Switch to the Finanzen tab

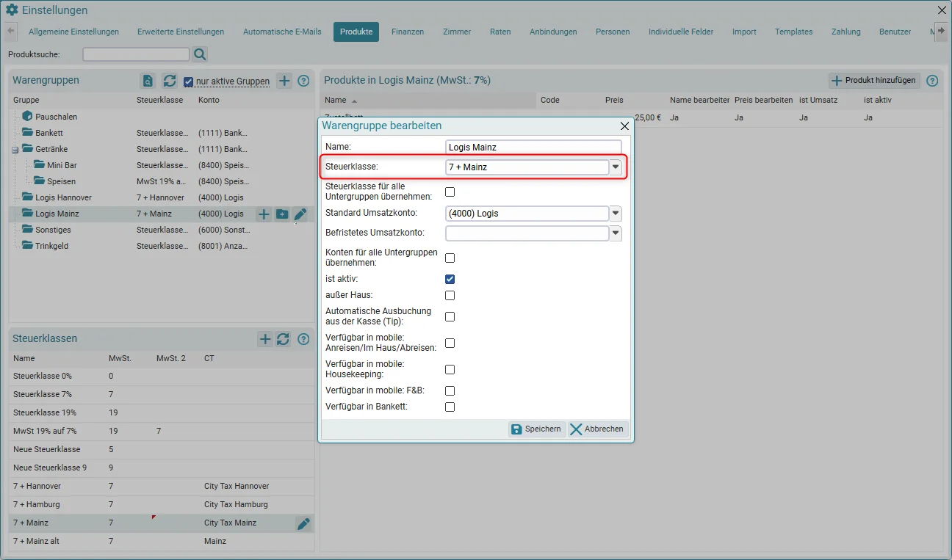[x=408, y=32]
